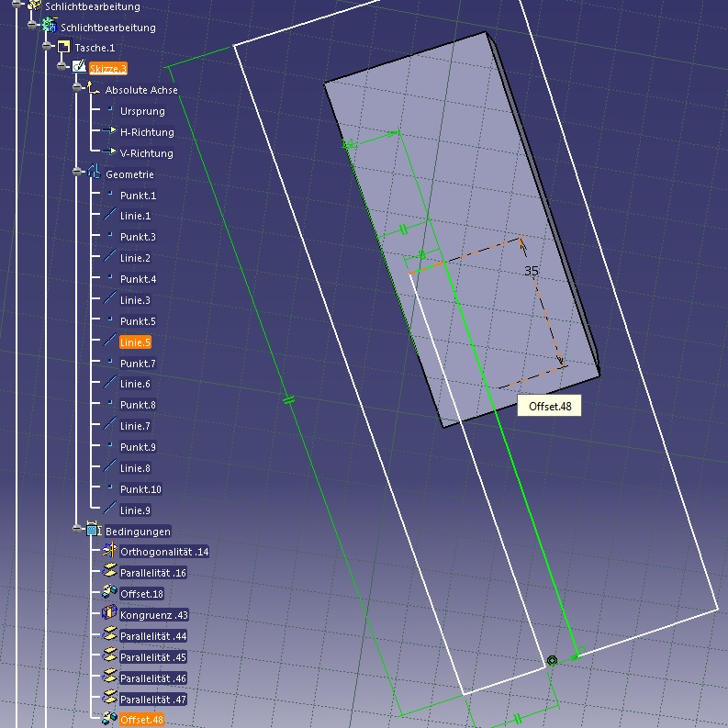
Task: Select Punkt.3 in the tree
Action: click(x=138, y=237)
